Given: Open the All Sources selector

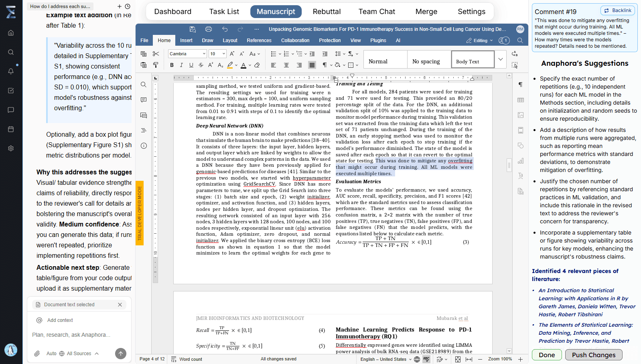Looking at the screenshot, I should [x=79, y=354].
